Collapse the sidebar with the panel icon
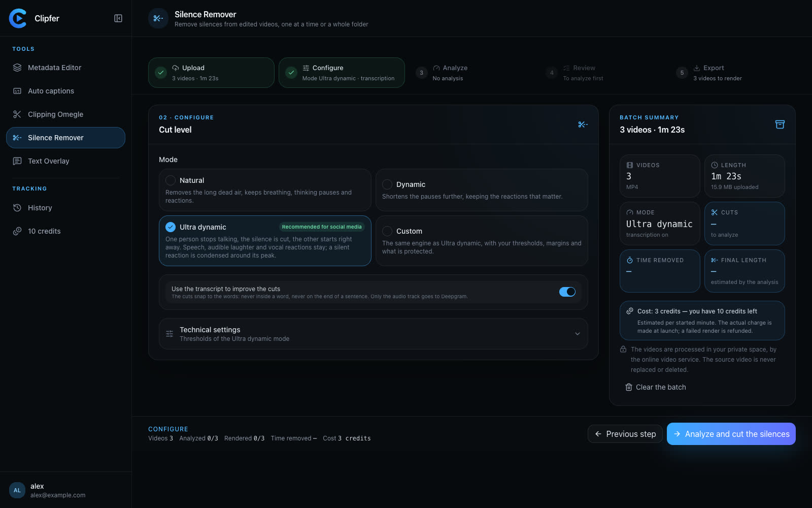Screen dimensions: 812x508 [118, 18]
